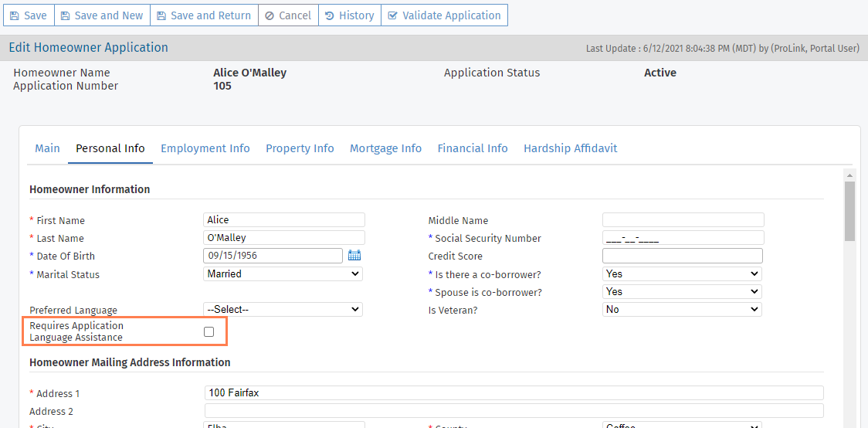868x428 pixels.
Task: Enable Requires Application Language Assistance checkbox
Action: point(209,331)
